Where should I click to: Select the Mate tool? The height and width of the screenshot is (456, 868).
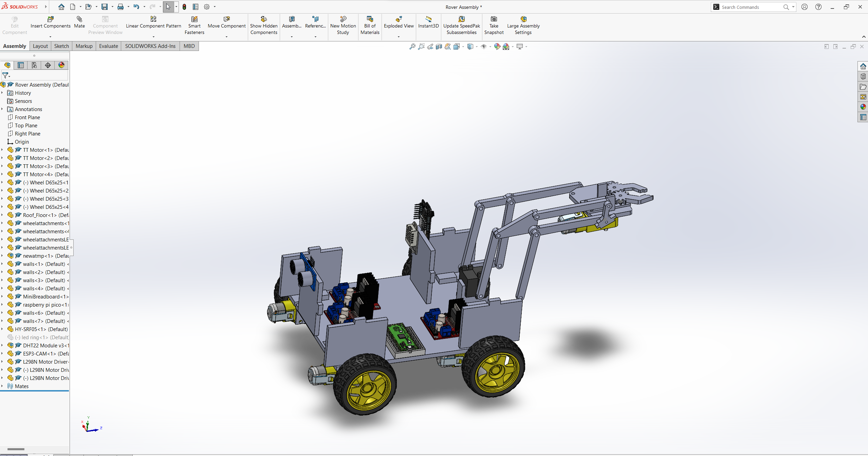click(79, 22)
